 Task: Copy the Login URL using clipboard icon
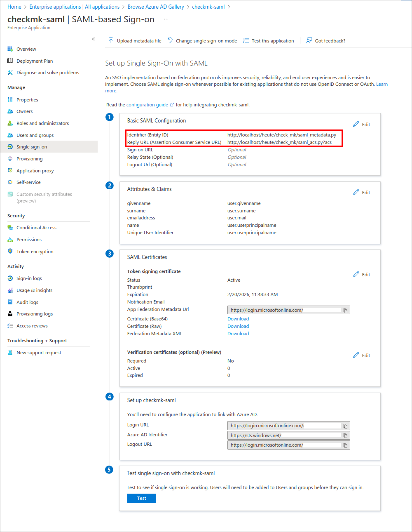point(345,425)
